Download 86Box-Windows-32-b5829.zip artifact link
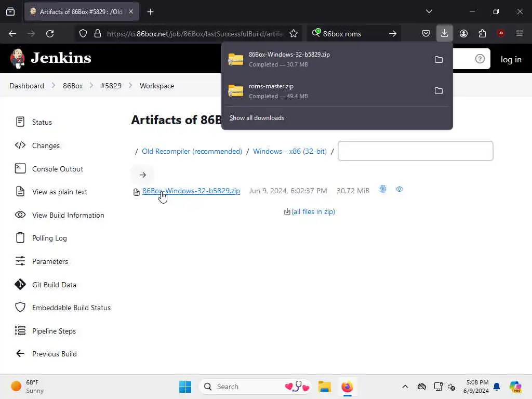The height and width of the screenshot is (399, 532). pyautogui.click(x=191, y=191)
